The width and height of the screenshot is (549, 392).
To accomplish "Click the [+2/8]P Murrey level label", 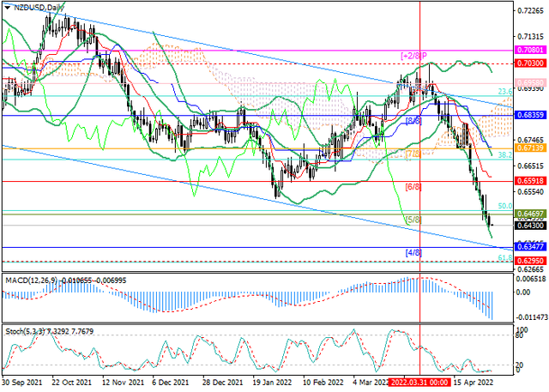I will pyautogui.click(x=414, y=56).
